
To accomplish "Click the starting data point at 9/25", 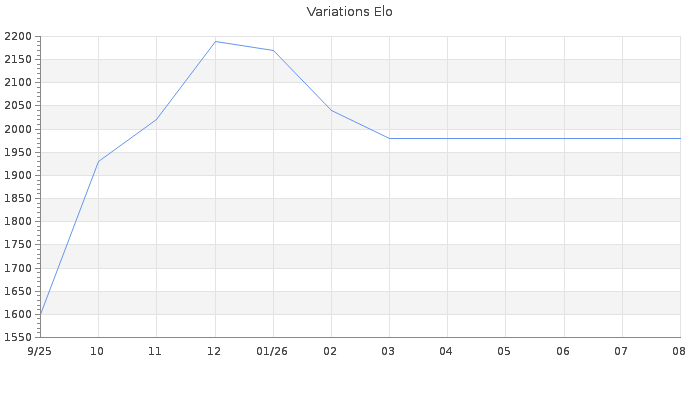I will coord(41,314).
